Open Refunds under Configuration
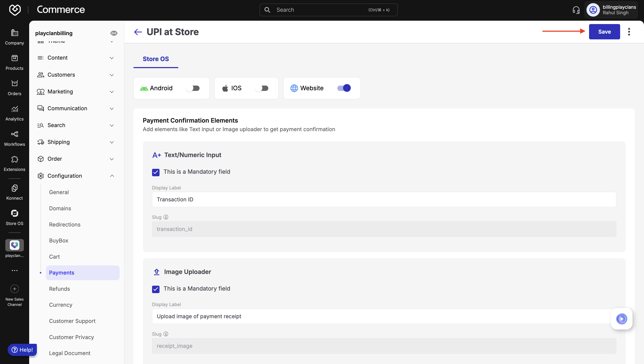Image resolution: width=644 pixels, height=364 pixels. [59, 289]
